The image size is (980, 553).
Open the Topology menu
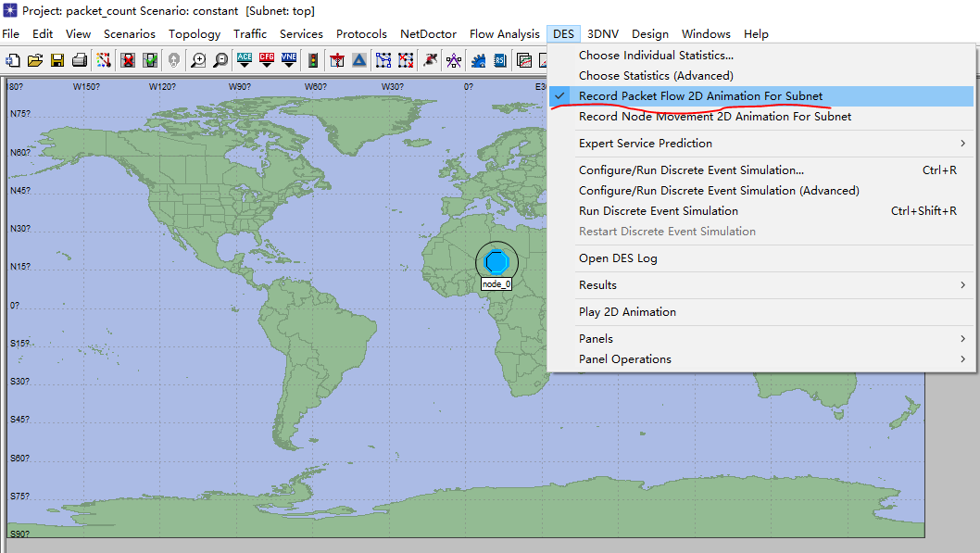tap(194, 33)
